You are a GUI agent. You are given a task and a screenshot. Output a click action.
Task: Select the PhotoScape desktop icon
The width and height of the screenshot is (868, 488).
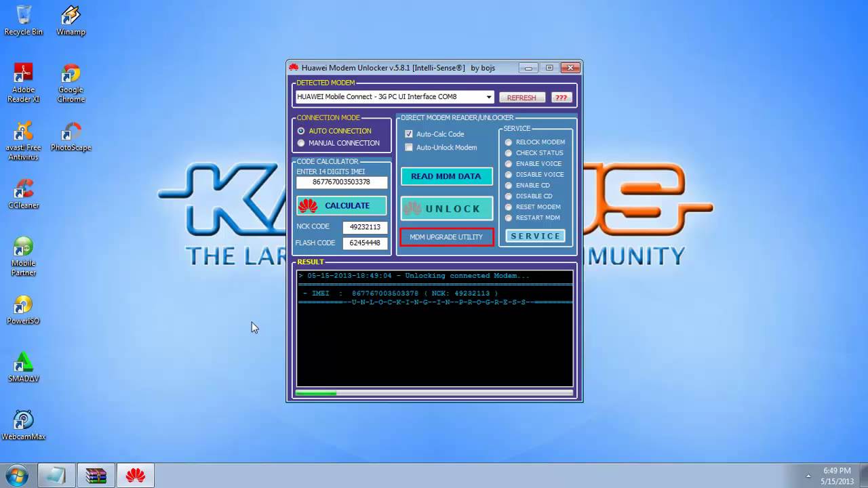(x=71, y=136)
